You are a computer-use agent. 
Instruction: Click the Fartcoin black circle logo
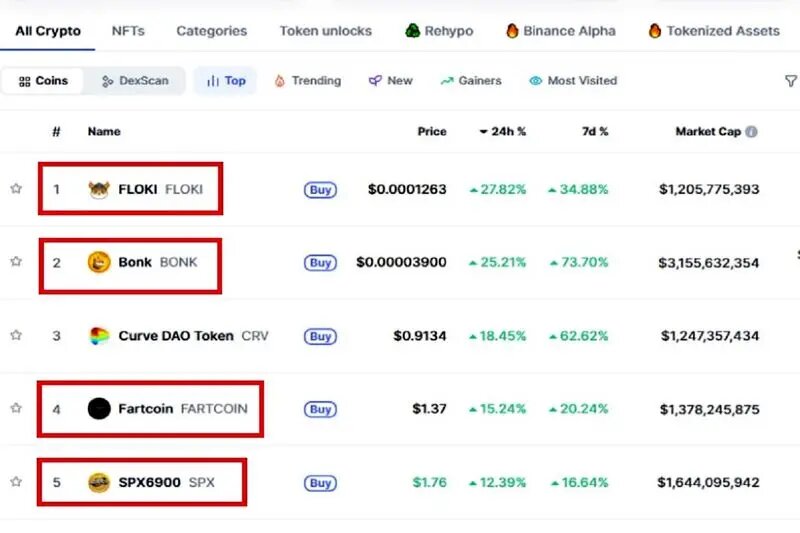(x=99, y=408)
